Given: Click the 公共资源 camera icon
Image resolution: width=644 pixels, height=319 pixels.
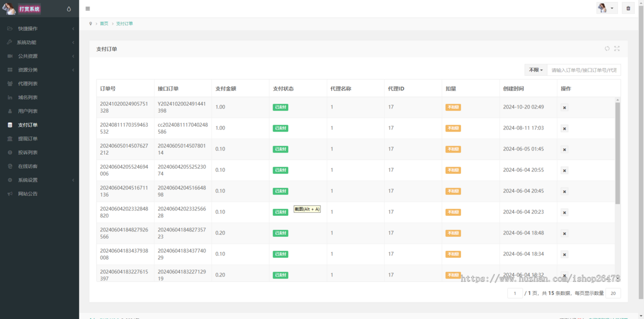Looking at the screenshot, I should [10, 56].
